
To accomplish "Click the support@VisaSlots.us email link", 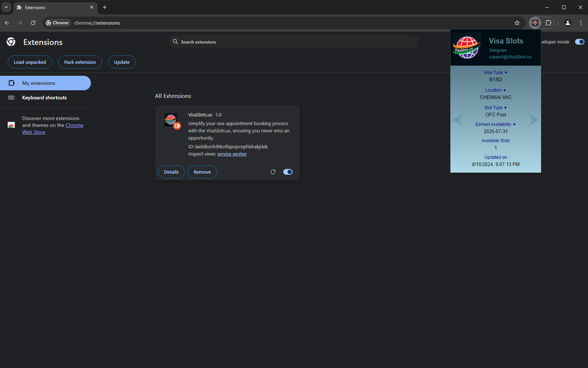I will 510,57.
